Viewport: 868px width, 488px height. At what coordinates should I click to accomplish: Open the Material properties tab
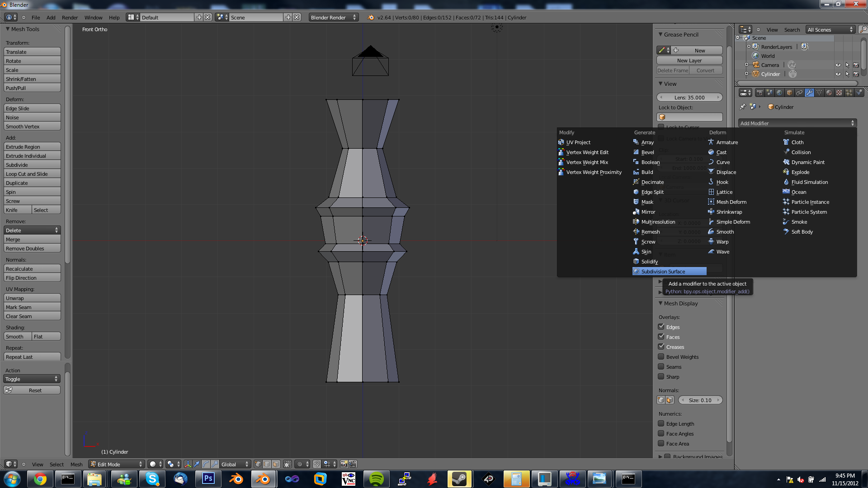829,93
